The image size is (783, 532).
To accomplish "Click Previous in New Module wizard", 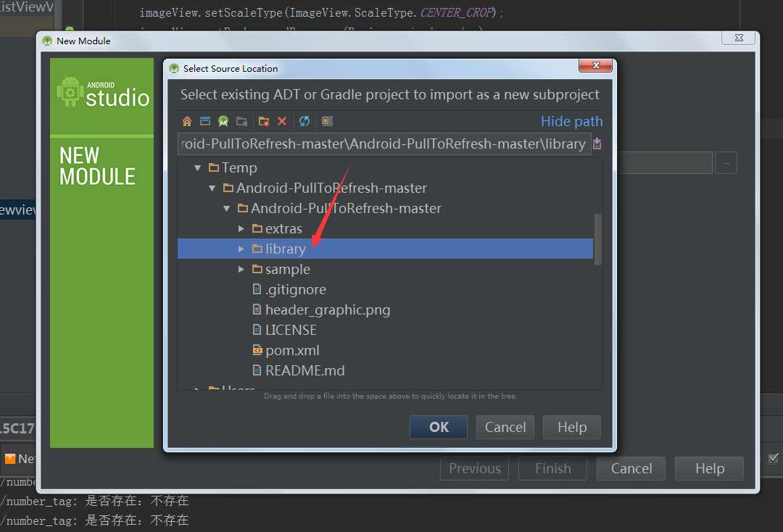I will pyautogui.click(x=474, y=469).
